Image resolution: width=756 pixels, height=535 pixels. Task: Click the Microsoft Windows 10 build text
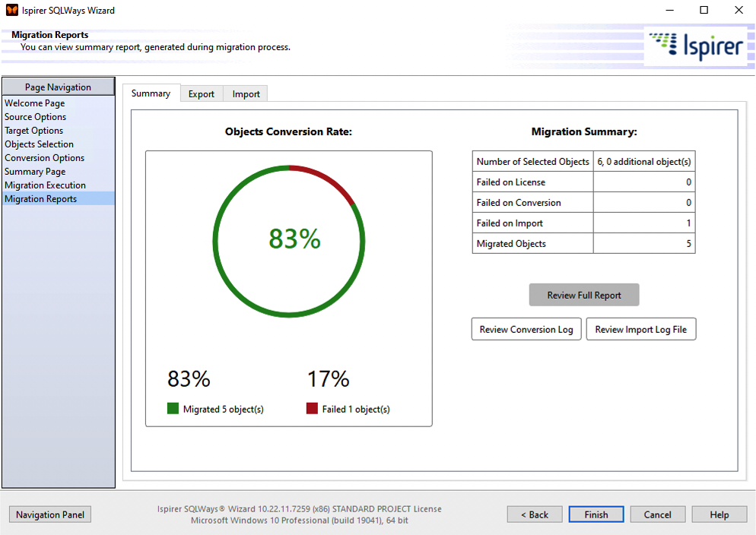[x=300, y=521]
